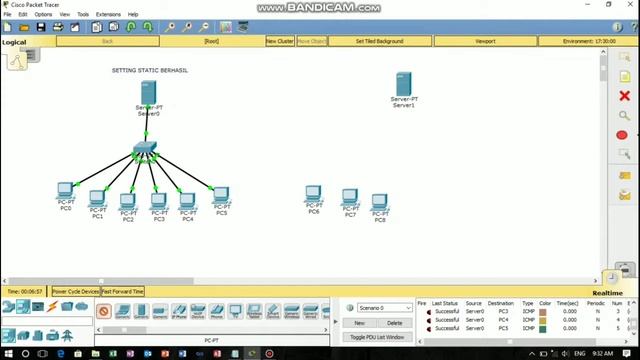Screen dimensions: 640x360
Task: Delete the current scenario
Action: click(x=394, y=323)
